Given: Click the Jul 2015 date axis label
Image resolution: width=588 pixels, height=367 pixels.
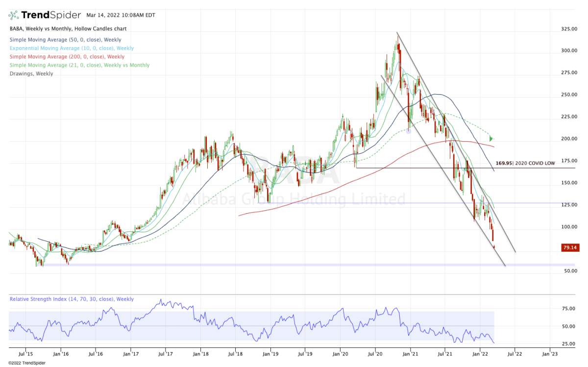Looking at the screenshot, I should pyautogui.click(x=26, y=352).
